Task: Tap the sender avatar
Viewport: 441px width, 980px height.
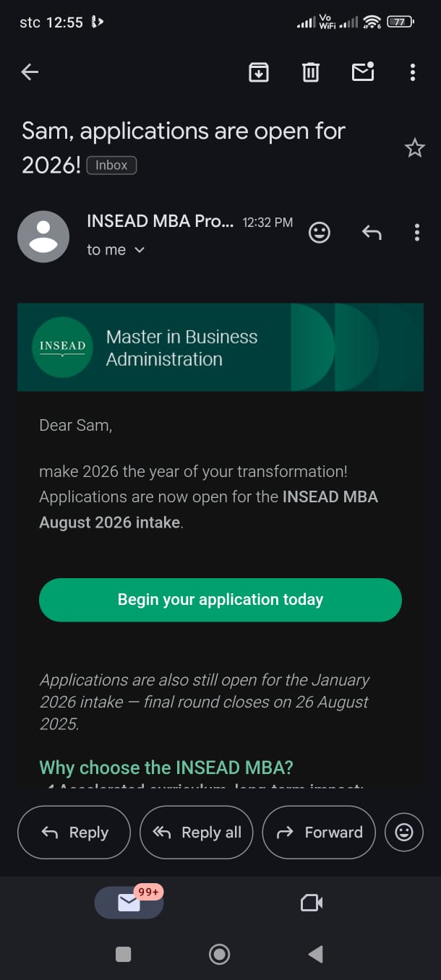Action: tap(43, 236)
